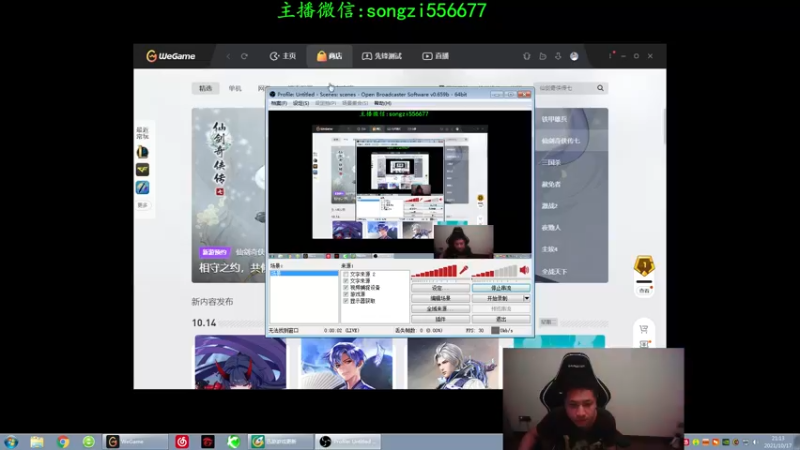The height and width of the screenshot is (450, 800).
Task: Adjust the OBS microphone volume meter
Action: click(434, 272)
